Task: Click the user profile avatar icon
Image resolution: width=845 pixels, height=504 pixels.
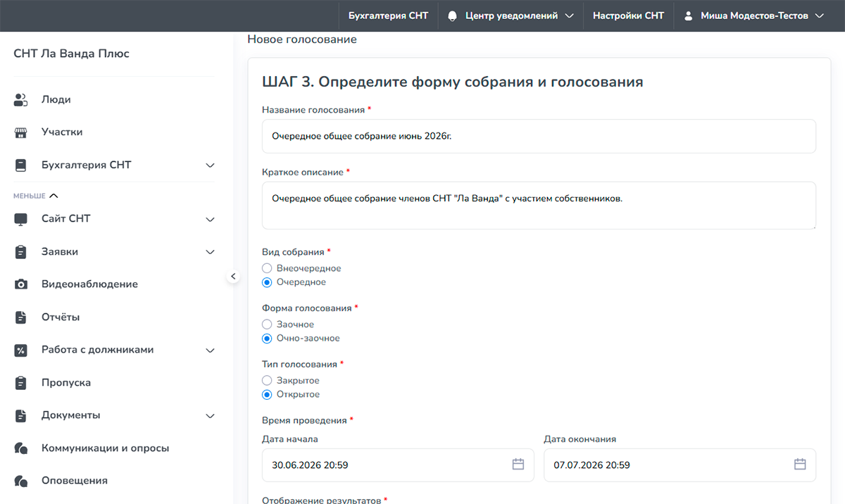Action: click(688, 15)
